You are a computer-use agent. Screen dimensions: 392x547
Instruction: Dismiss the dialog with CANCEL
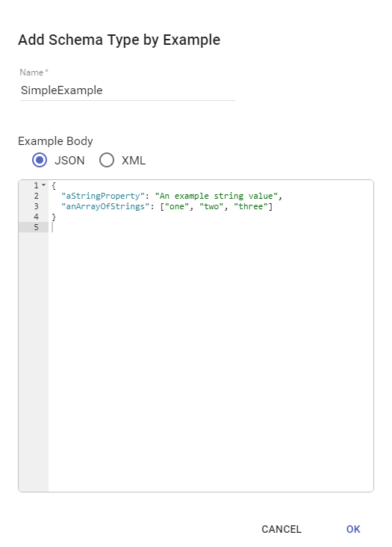[x=281, y=529]
